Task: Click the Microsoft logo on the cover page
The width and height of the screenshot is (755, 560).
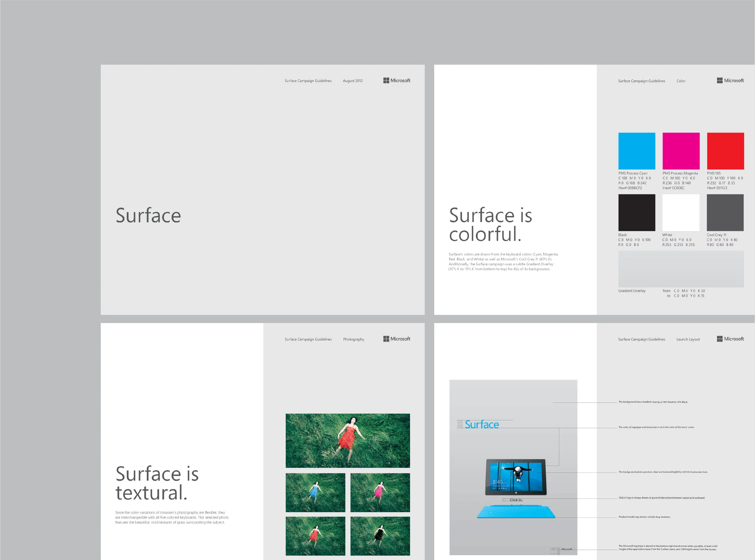Action: 397,80
